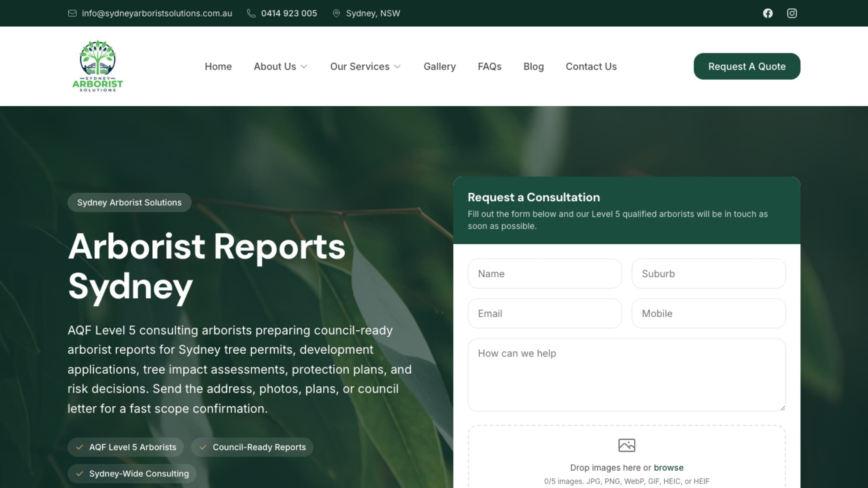This screenshot has width=868, height=488.
Task: Click the 0/5 images format note
Action: (626, 481)
